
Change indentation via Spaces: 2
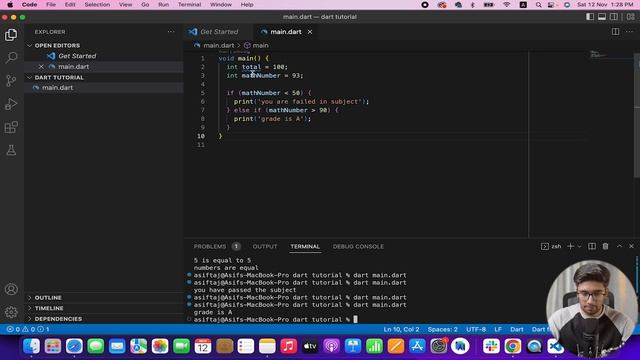tap(442, 329)
